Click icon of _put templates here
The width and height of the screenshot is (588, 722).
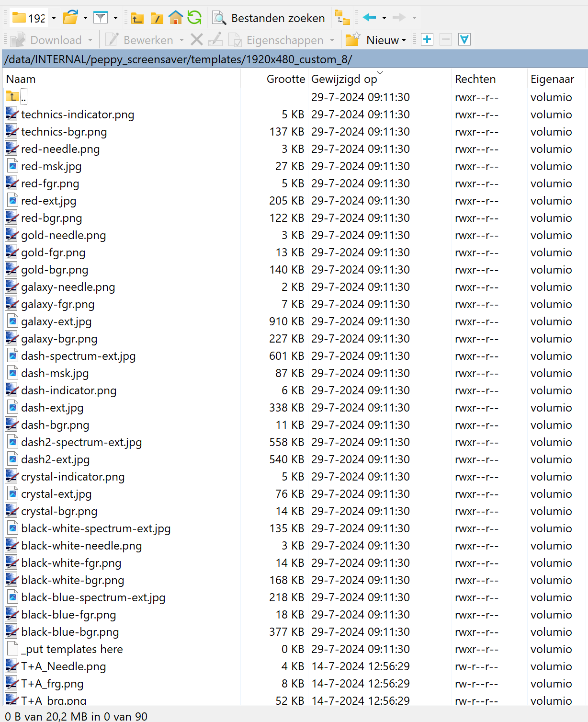(x=13, y=649)
